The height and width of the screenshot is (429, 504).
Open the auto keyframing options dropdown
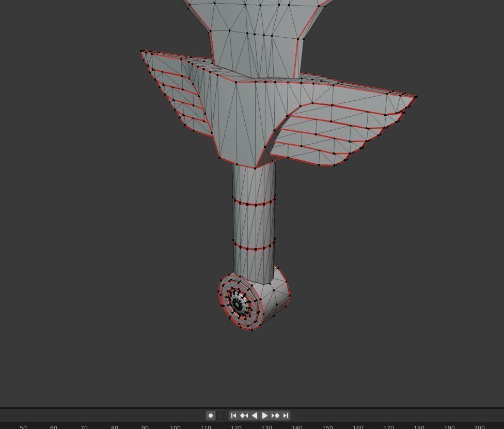(220, 416)
